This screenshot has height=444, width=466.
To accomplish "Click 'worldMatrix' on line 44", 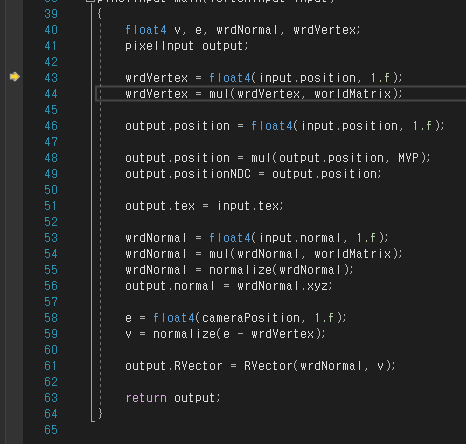I will coord(353,94).
